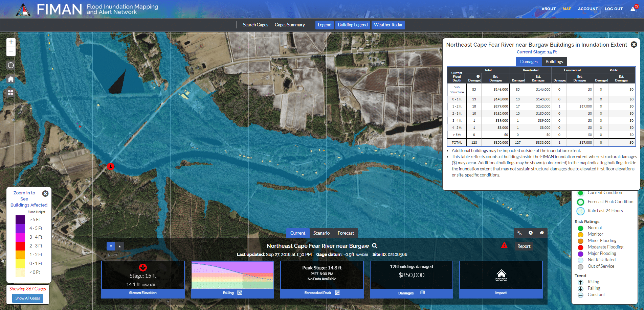Toggle the Building Legend button
The width and height of the screenshot is (644, 310).
(x=352, y=25)
